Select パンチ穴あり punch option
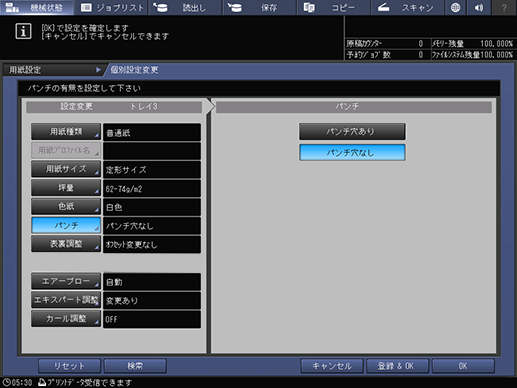This screenshot has width=517, height=388. [352, 132]
